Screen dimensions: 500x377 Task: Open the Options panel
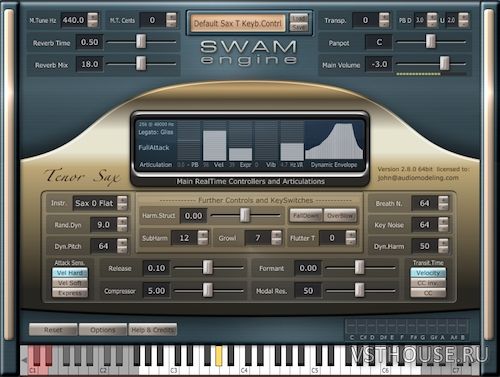coord(103,330)
